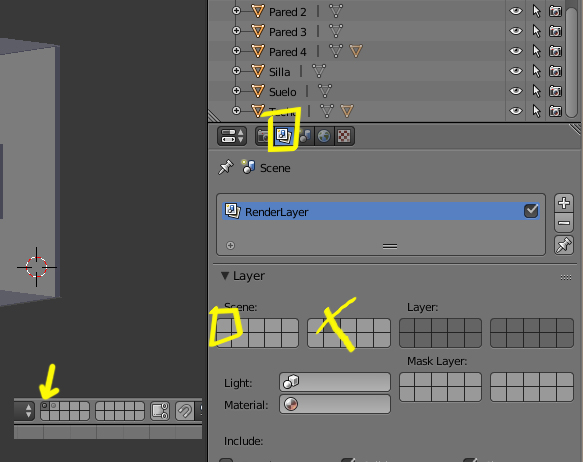Image resolution: width=583 pixels, height=462 pixels.
Task: Hide Pared 3 with its eye icon
Action: [515, 31]
